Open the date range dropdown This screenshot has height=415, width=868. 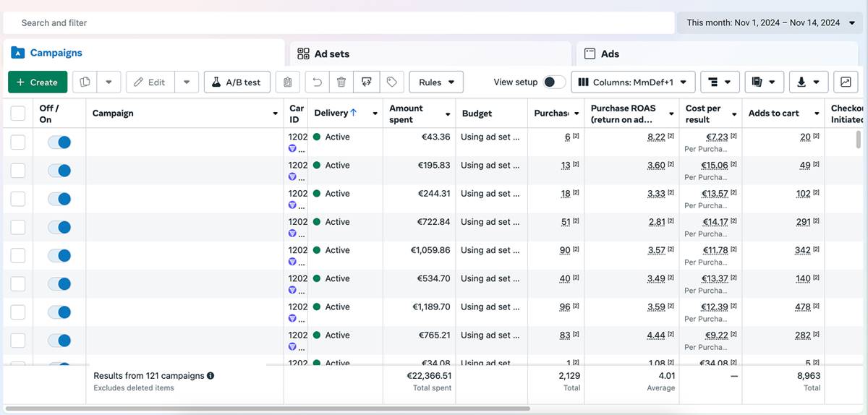pos(770,22)
